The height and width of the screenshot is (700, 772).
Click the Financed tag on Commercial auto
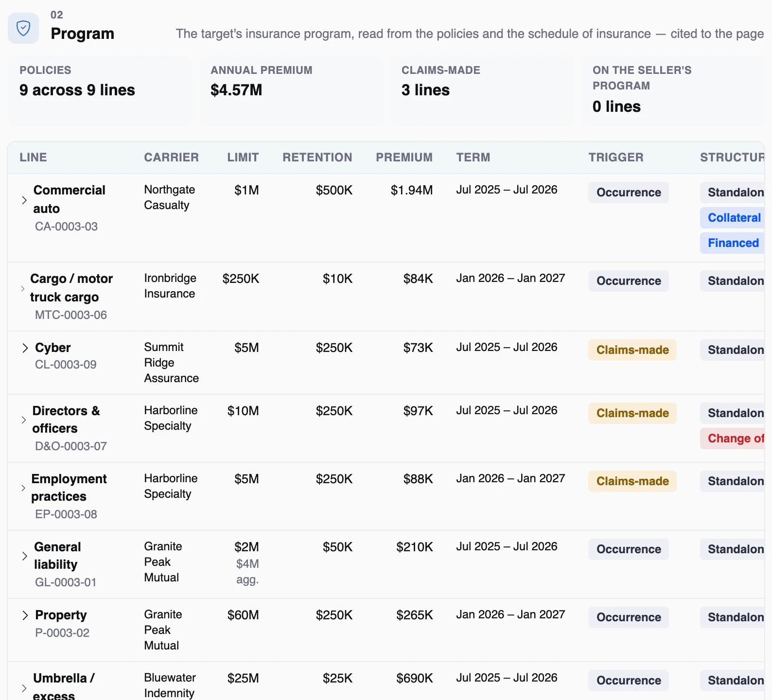click(x=733, y=243)
